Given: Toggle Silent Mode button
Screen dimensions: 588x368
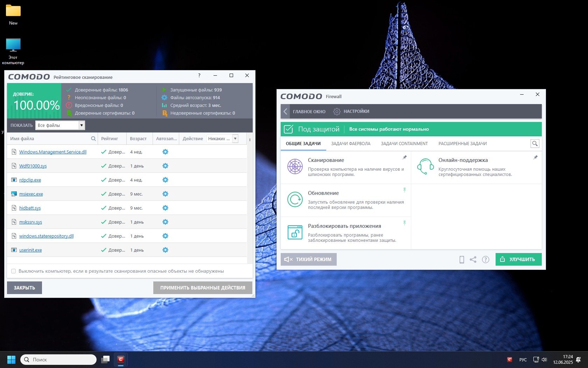Looking at the screenshot, I should tap(308, 259).
